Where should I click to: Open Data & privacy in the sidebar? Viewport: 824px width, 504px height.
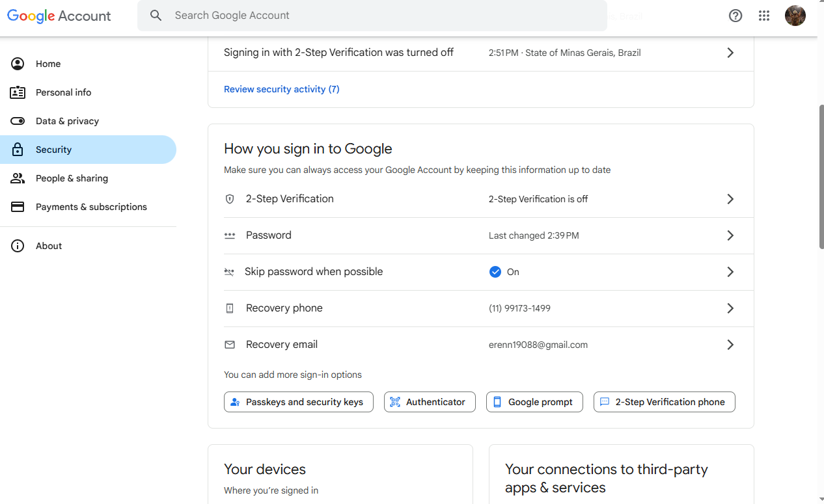click(x=88, y=121)
